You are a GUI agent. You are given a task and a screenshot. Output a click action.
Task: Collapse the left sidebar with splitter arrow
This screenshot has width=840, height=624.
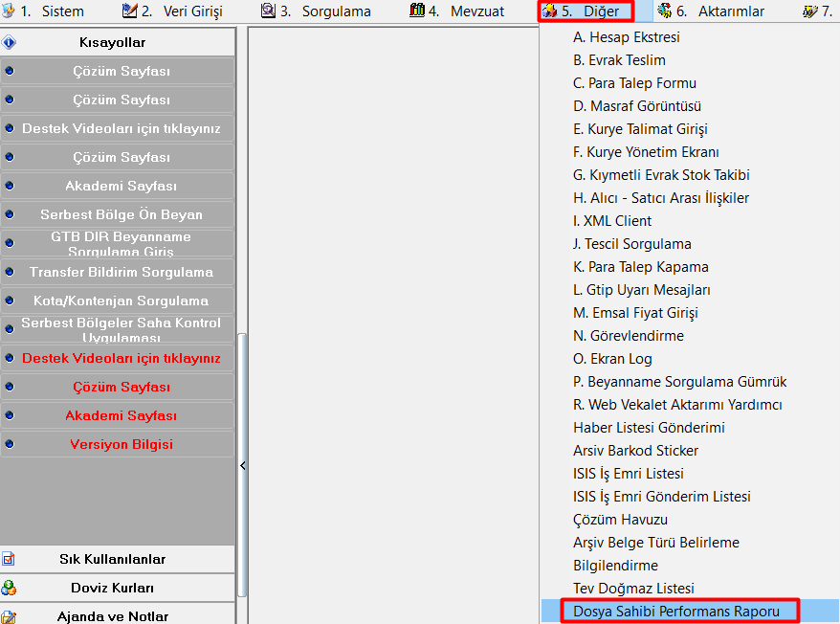coord(243,465)
